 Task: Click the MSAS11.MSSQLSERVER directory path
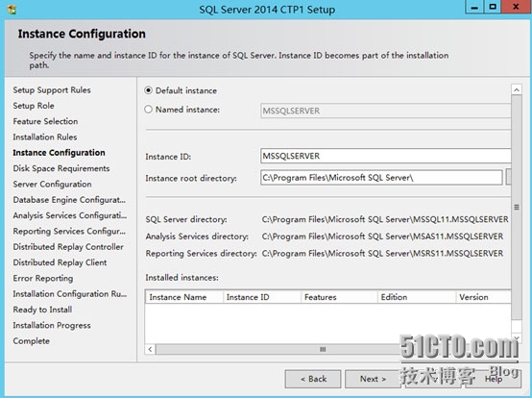click(382, 236)
